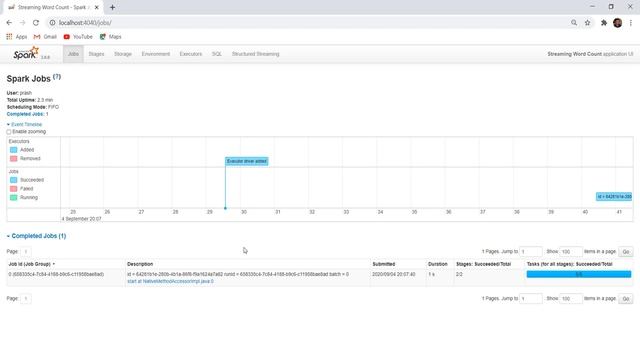Click the Stages: Succeeded/Total column header
This screenshot has width=640, height=360.
pos(483,264)
